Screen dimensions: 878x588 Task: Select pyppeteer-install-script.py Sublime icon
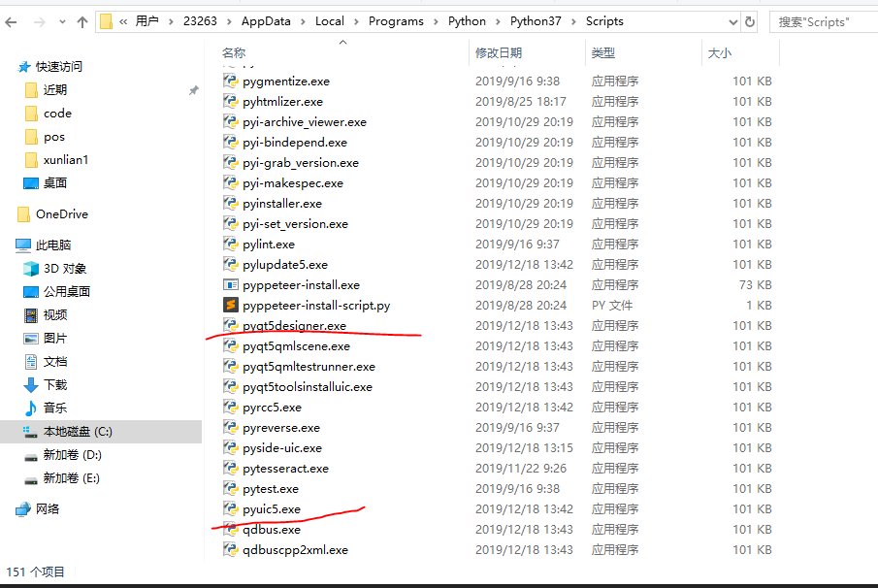coord(230,306)
